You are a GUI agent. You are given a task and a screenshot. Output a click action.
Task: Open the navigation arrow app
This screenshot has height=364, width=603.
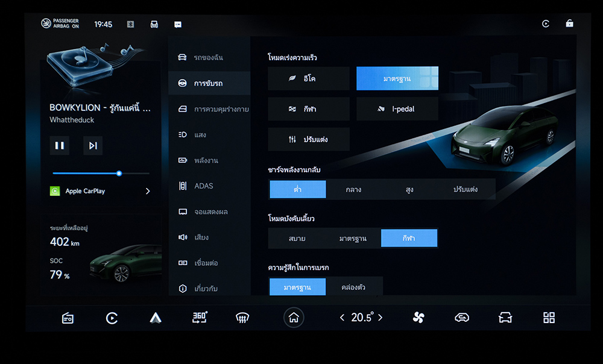click(x=156, y=318)
